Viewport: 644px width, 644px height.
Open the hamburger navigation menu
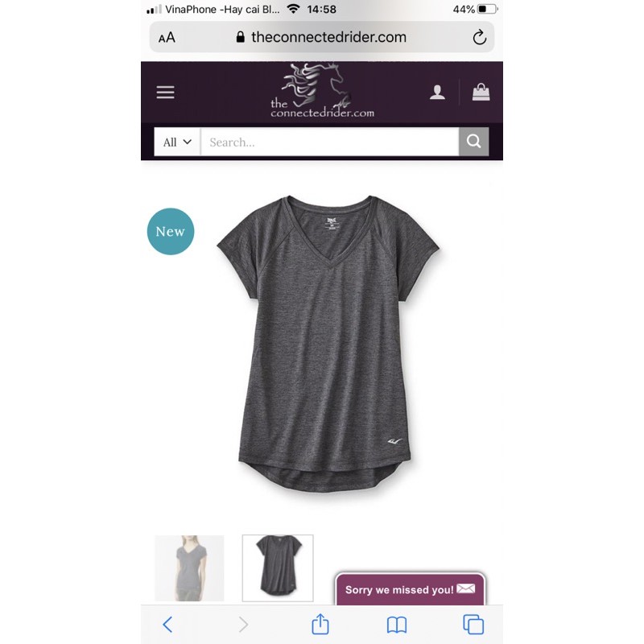(166, 93)
